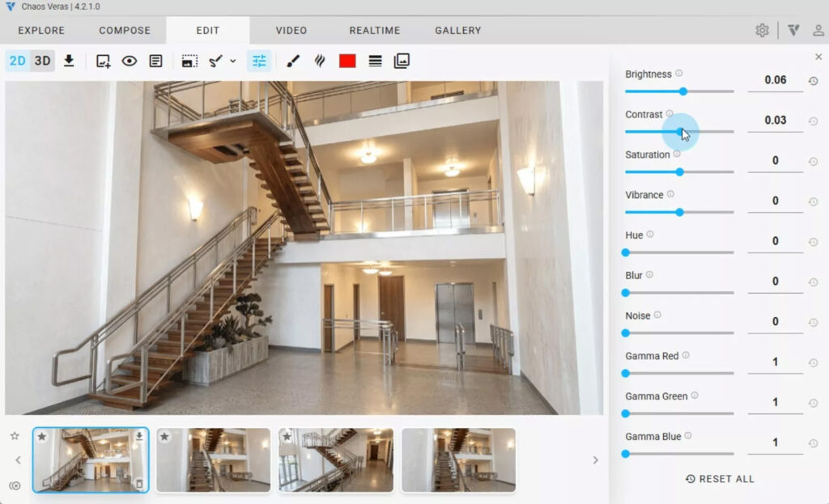The image size is (829, 504).
Task: Open the GALLERY tab
Action: coord(457,30)
